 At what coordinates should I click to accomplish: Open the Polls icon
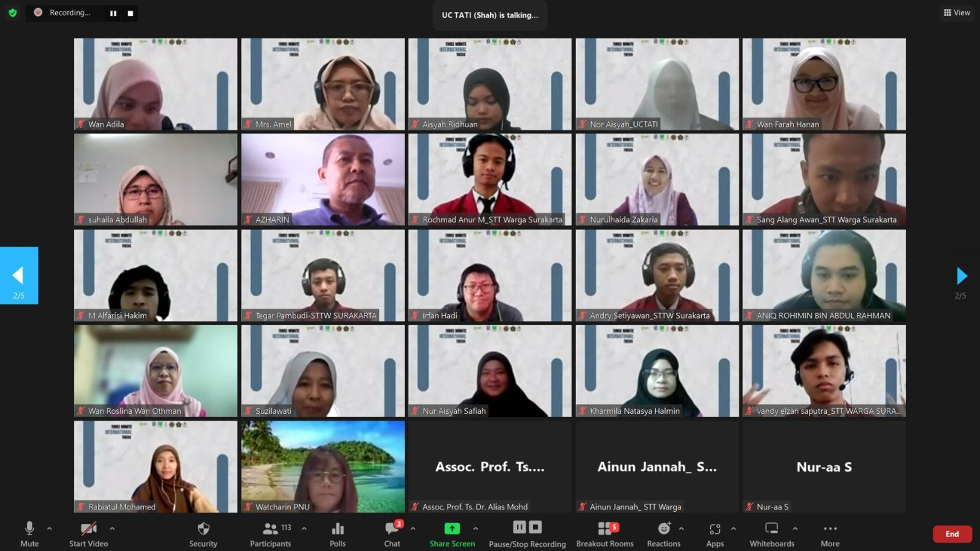pyautogui.click(x=338, y=529)
